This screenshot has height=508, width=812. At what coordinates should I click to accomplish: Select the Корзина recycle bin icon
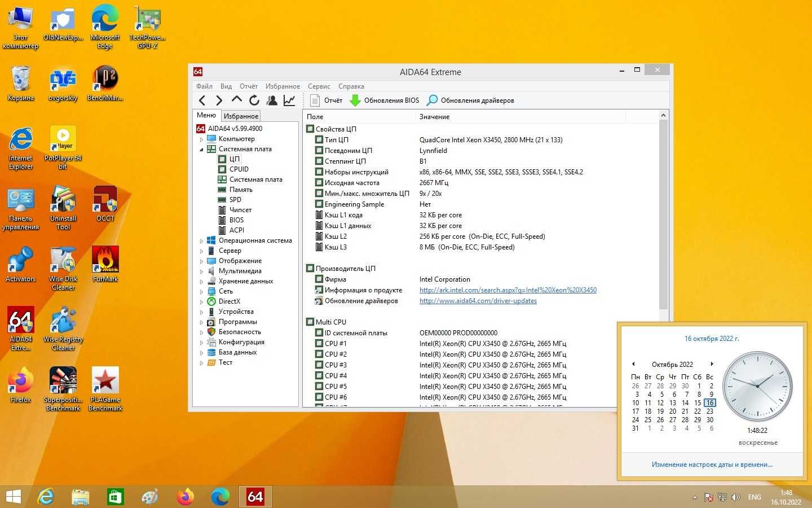coord(21,83)
